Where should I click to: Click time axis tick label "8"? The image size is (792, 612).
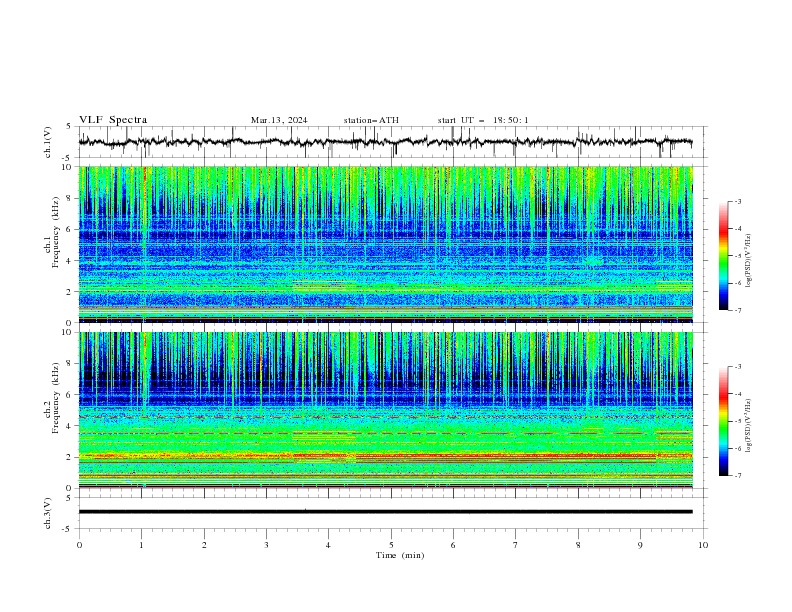pos(578,545)
